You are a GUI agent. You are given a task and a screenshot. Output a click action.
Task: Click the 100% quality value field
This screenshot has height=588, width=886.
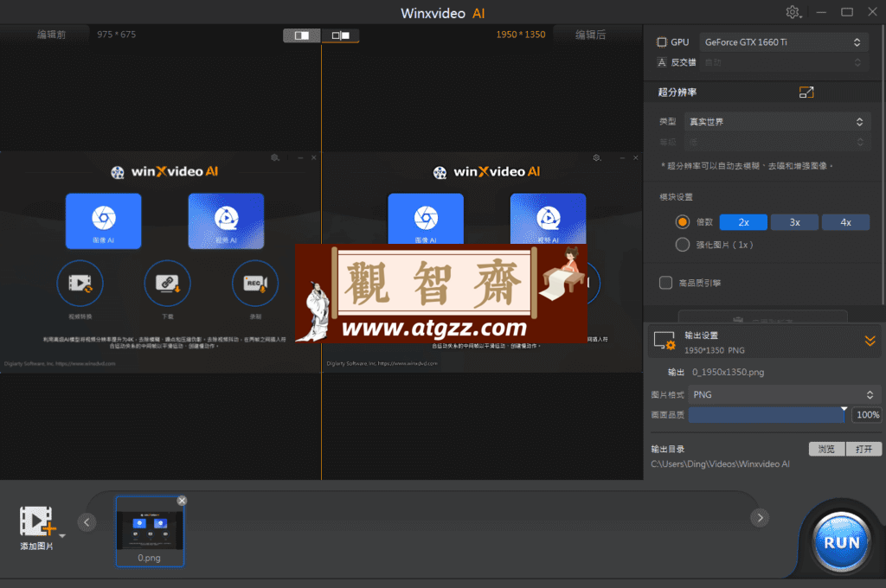coord(867,414)
